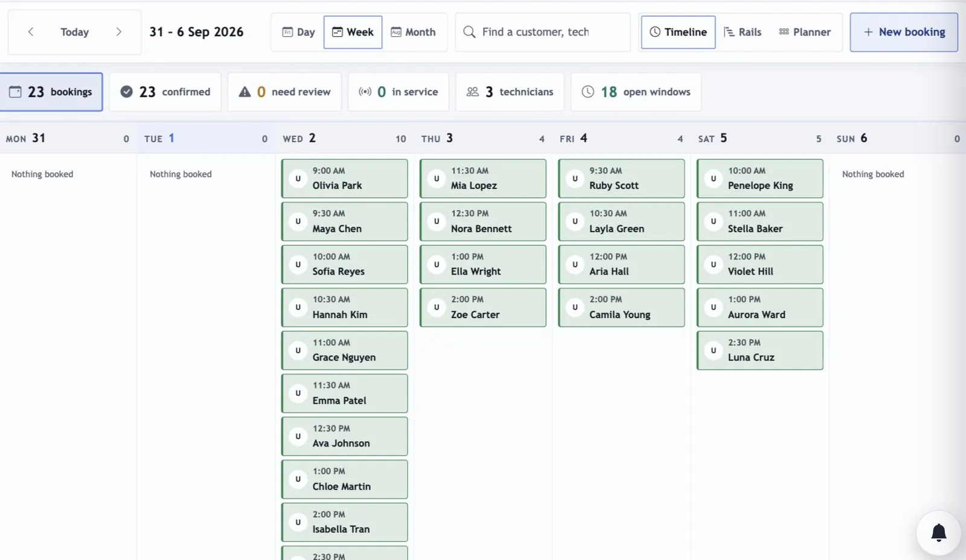The height and width of the screenshot is (560, 966).
Task: Open Maya Chen 9:30 AM booking
Action: tap(345, 221)
